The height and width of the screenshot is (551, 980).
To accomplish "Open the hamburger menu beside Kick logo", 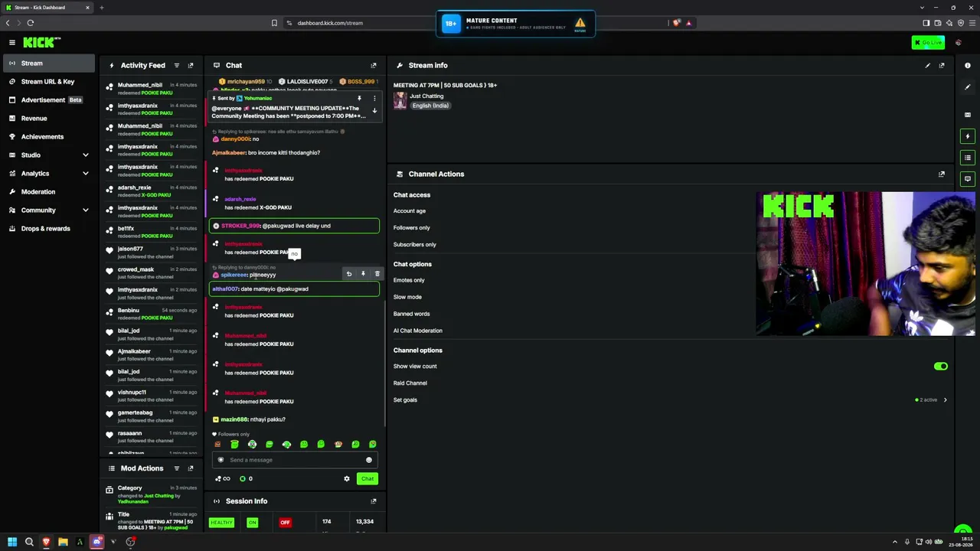I will 12,42.
